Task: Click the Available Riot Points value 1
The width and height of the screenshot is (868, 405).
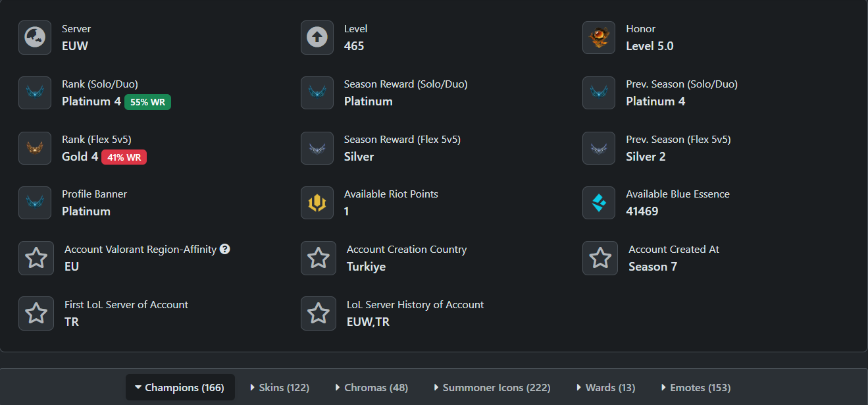Action: pos(347,211)
